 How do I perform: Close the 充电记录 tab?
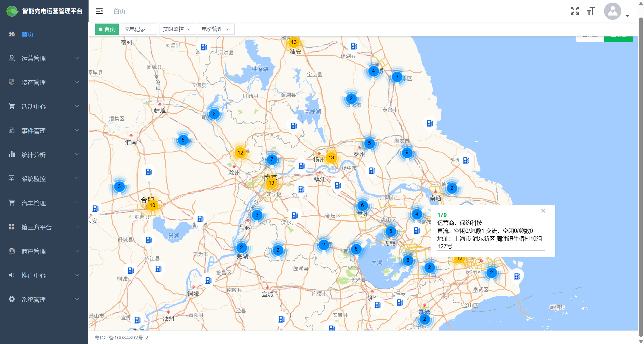tap(150, 30)
